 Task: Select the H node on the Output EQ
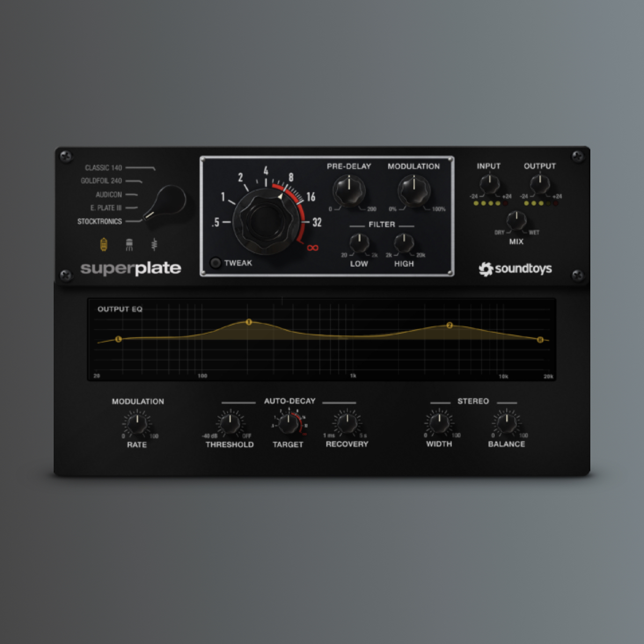pyautogui.click(x=539, y=340)
